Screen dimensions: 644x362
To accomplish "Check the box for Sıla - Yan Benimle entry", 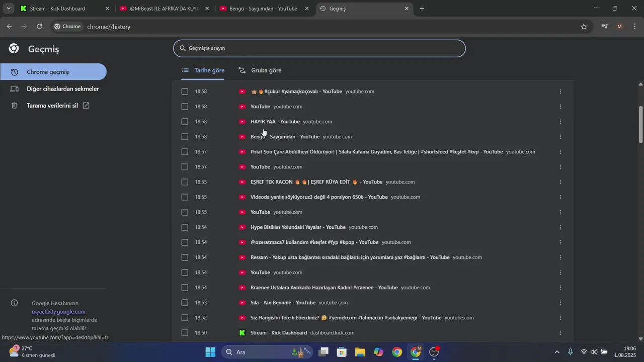I will 185,303.
